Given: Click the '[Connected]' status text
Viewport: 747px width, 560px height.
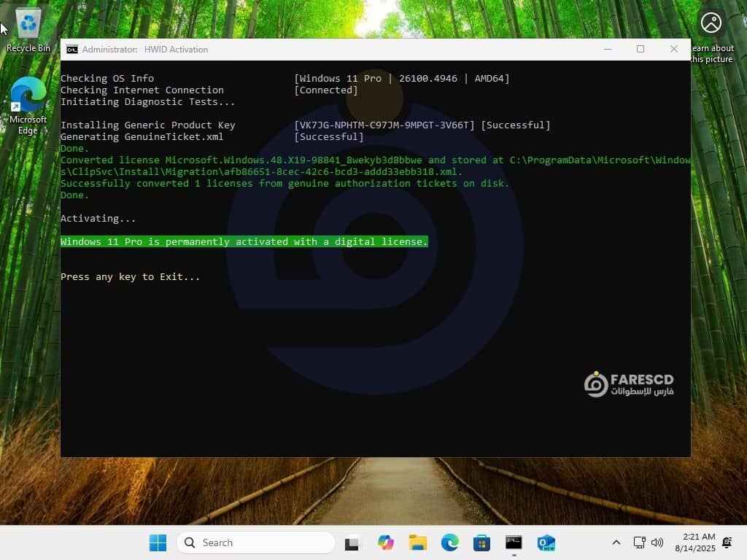Looking at the screenshot, I should (x=326, y=90).
